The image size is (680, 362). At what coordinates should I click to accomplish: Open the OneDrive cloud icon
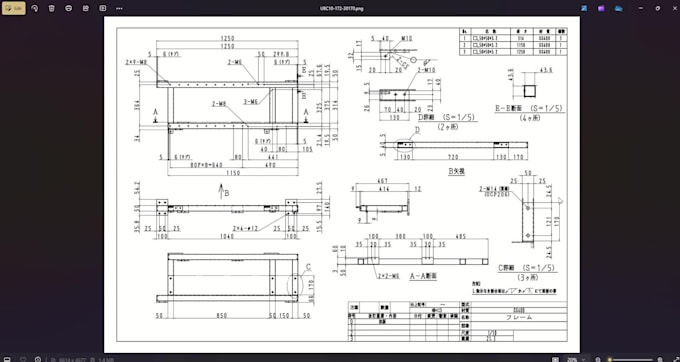point(618,8)
